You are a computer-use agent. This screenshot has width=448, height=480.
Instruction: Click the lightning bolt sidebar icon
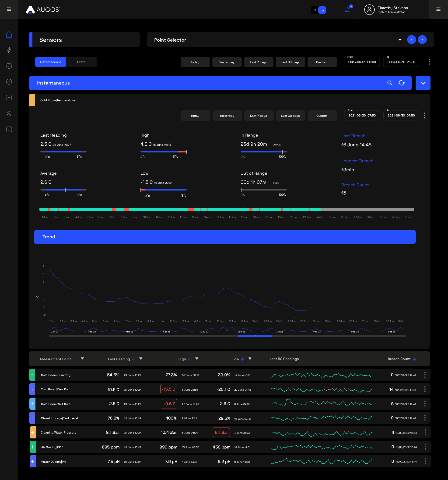click(x=9, y=50)
